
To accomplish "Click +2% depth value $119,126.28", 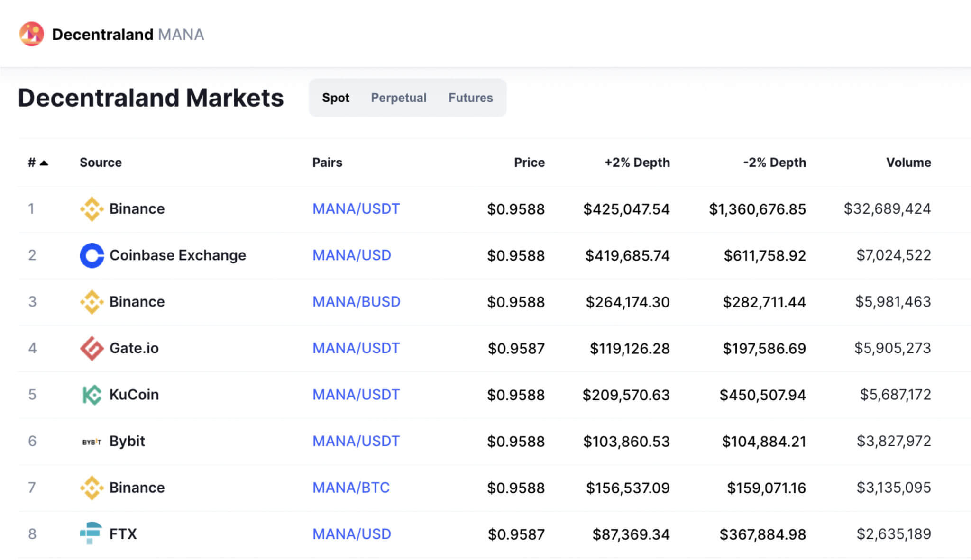I will pos(630,348).
